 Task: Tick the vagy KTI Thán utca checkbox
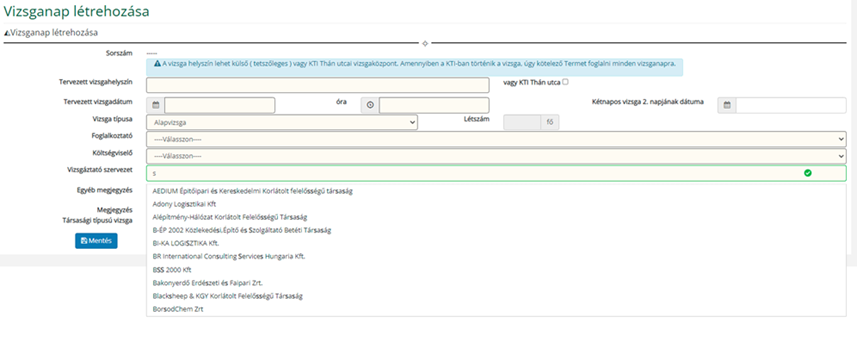pos(565,82)
